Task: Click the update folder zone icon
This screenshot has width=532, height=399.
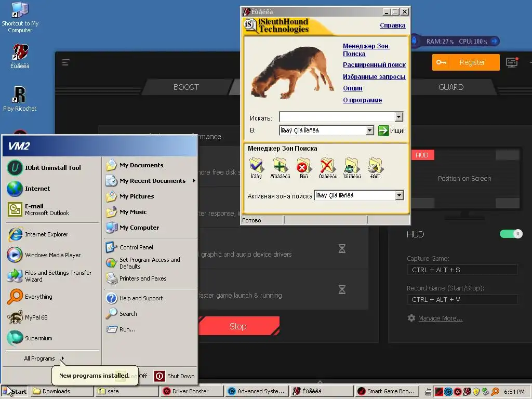Action: point(352,168)
